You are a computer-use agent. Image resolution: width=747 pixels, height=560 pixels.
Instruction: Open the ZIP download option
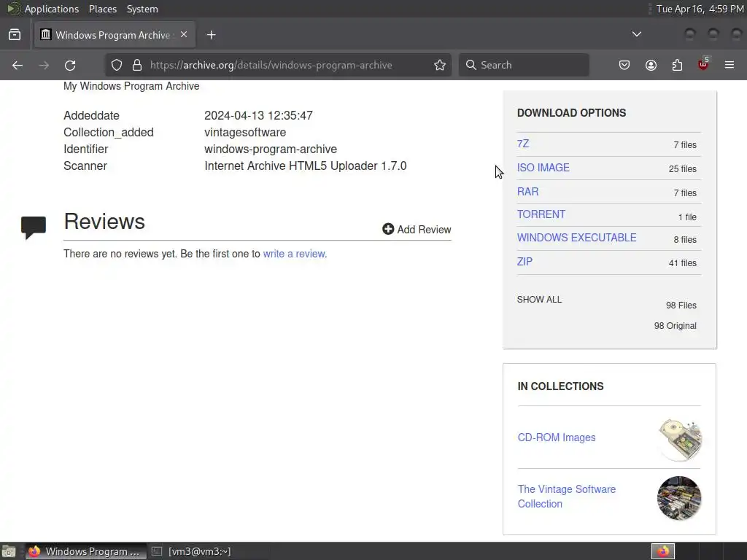[x=525, y=262]
